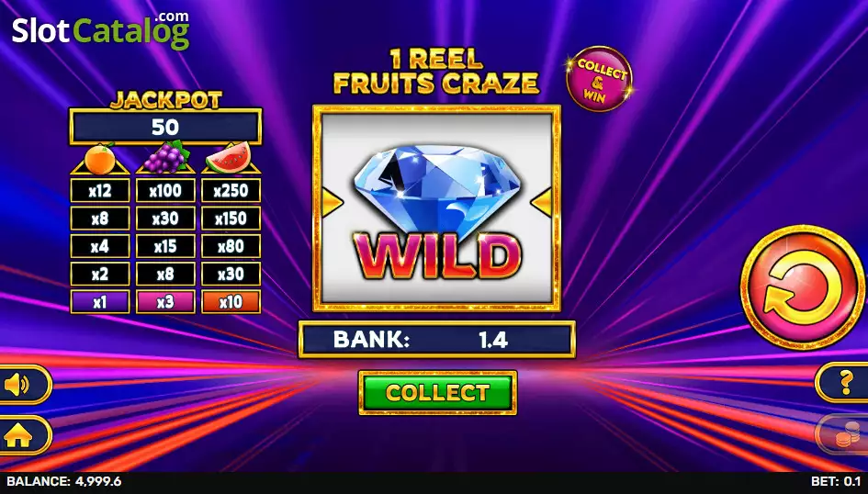
Task: Click the left yellow reel arrow
Action: pyautogui.click(x=332, y=202)
